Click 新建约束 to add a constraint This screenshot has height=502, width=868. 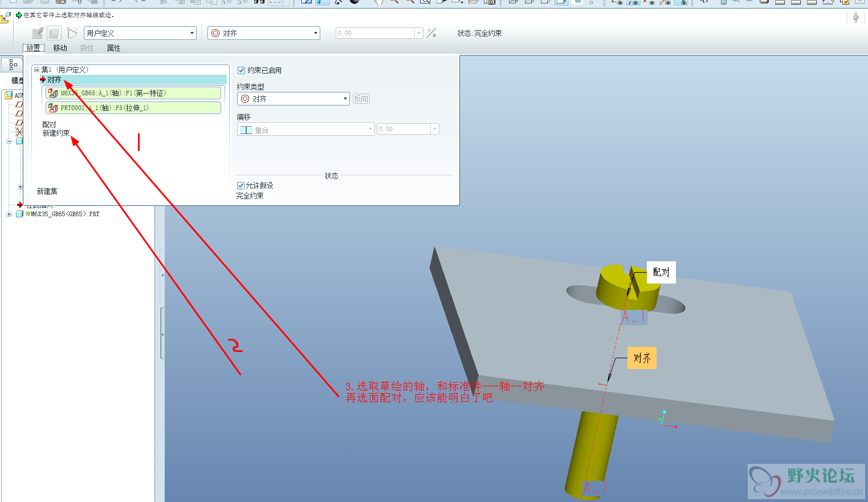point(56,133)
